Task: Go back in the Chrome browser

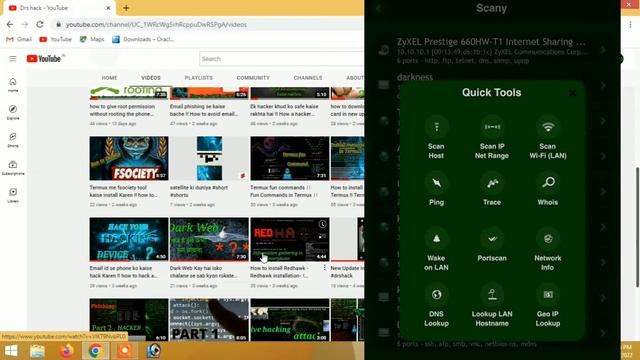Action: pos(10,24)
